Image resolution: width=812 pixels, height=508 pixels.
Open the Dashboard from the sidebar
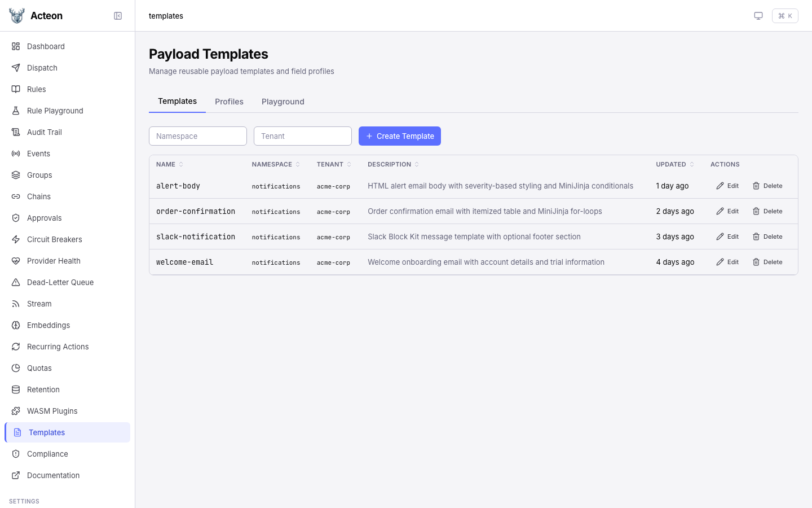click(x=46, y=46)
